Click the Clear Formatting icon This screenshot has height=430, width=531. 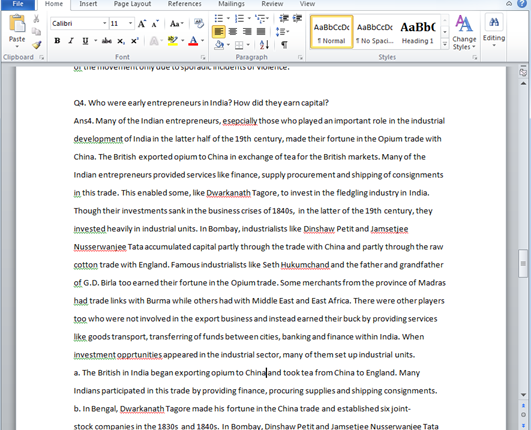(199, 23)
